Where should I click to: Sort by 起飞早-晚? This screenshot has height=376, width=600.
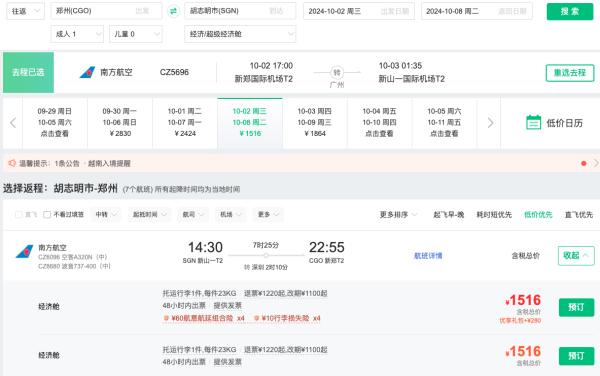[448, 215]
